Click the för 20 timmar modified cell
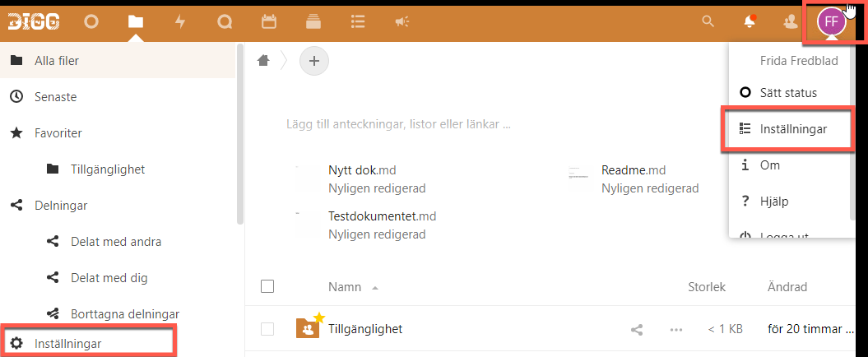 click(x=813, y=329)
